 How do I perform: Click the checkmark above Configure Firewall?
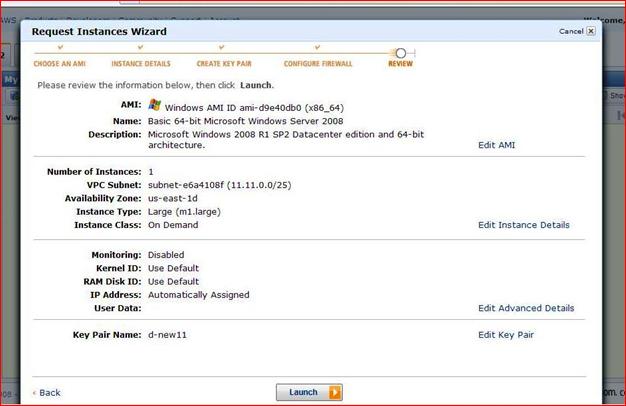click(x=317, y=48)
